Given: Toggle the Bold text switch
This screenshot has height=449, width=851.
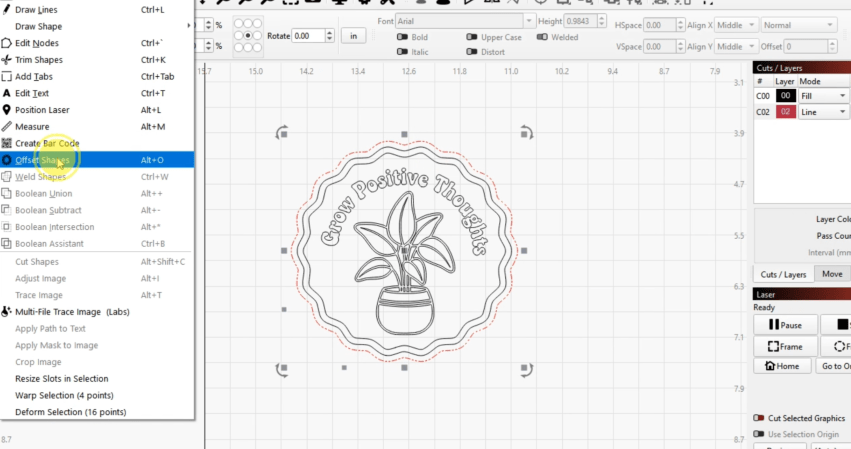Looking at the screenshot, I should coord(401,37).
